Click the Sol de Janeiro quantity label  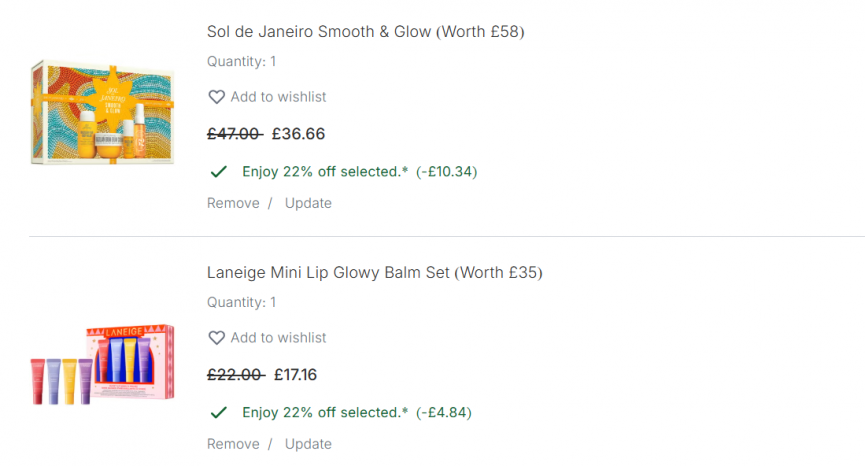[x=241, y=62]
